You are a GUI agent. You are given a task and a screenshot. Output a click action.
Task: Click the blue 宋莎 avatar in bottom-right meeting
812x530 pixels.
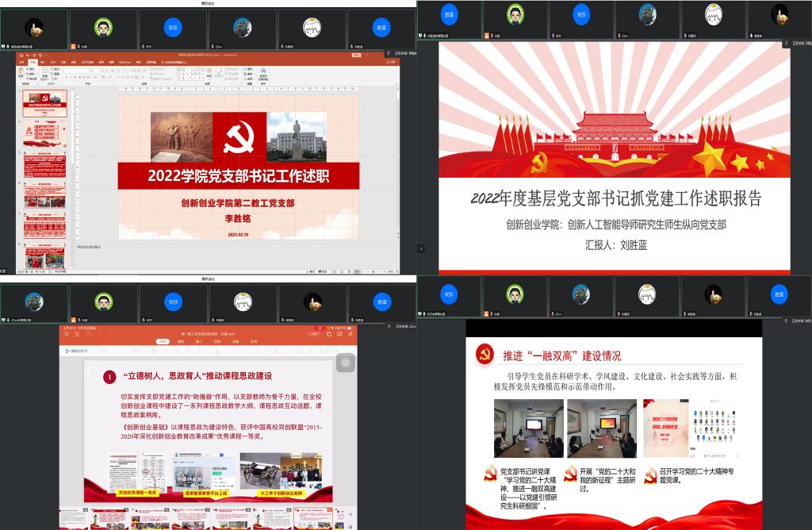coord(450,294)
